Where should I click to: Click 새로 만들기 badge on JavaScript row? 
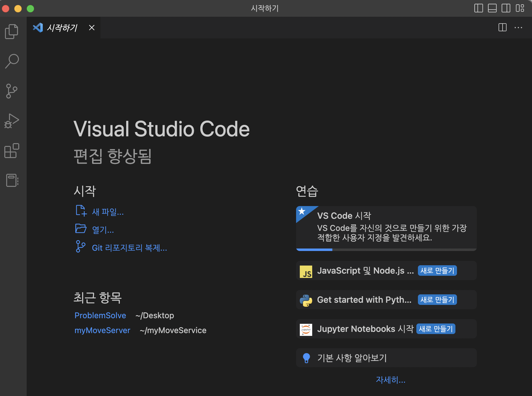437,271
